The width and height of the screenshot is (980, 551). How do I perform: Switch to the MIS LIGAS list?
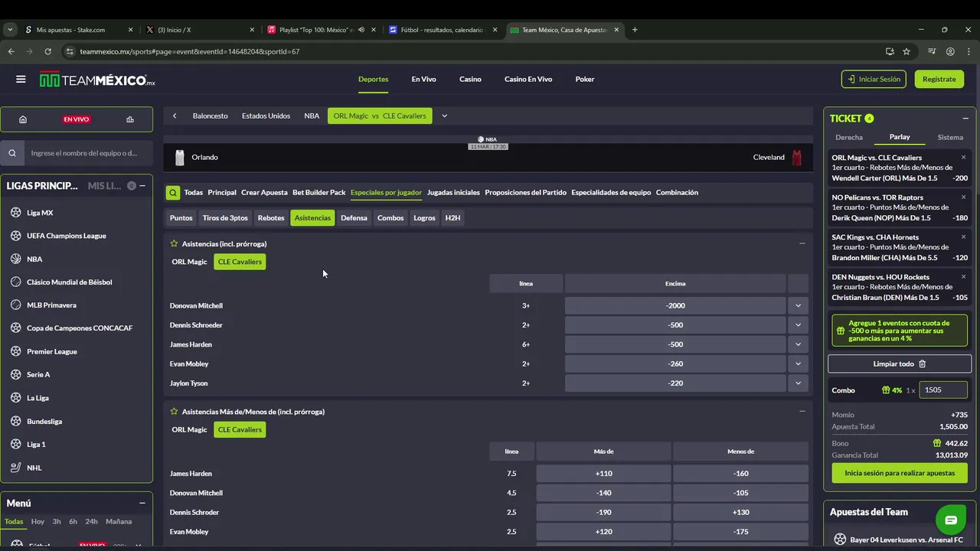click(104, 186)
